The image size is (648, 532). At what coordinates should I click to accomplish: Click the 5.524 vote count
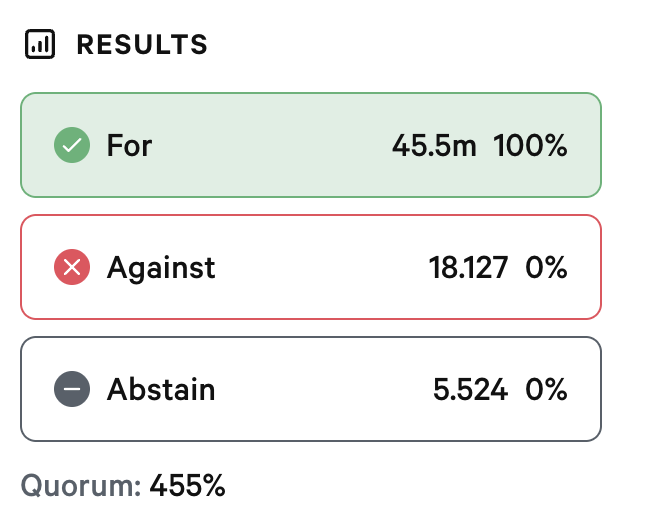[x=470, y=389]
